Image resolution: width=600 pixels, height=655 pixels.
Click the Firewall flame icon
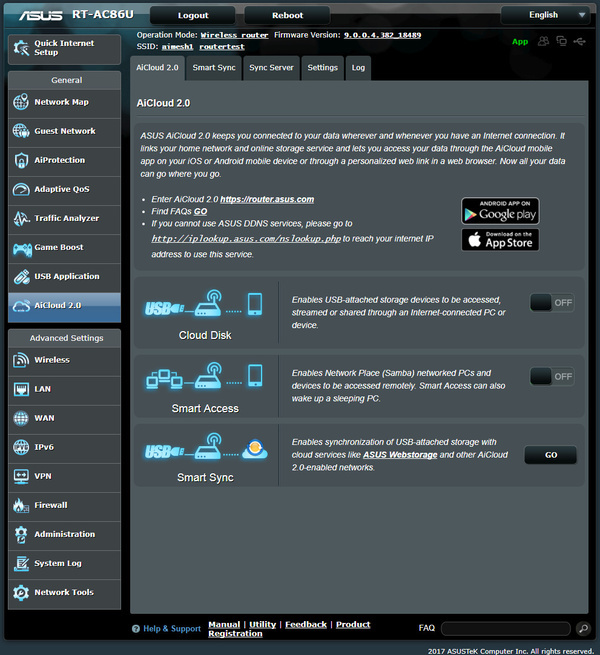20,505
